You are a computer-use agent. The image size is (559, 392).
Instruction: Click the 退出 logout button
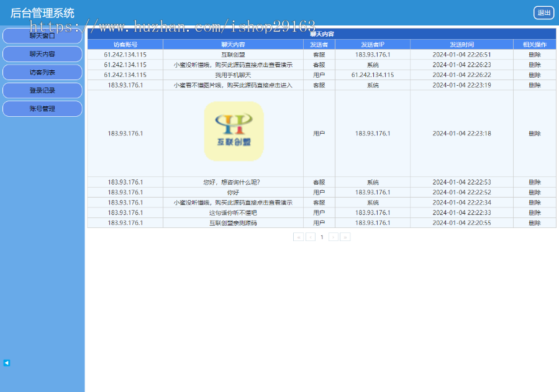(543, 13)
